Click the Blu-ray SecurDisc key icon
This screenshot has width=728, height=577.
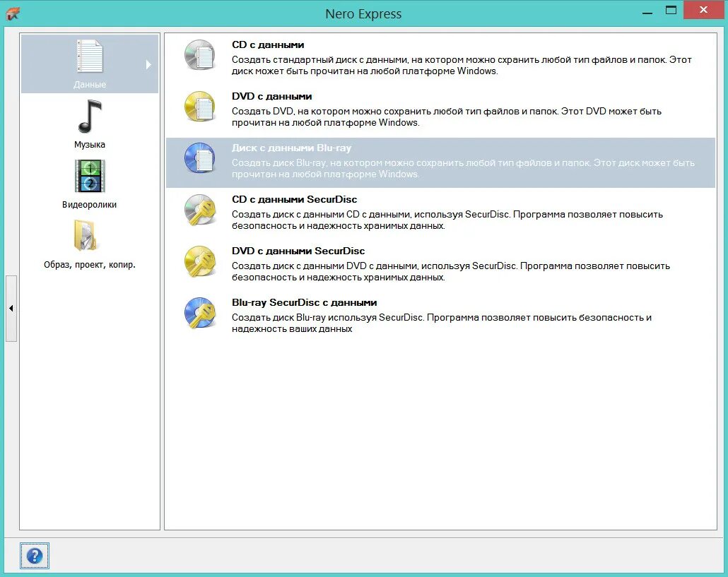199,313
